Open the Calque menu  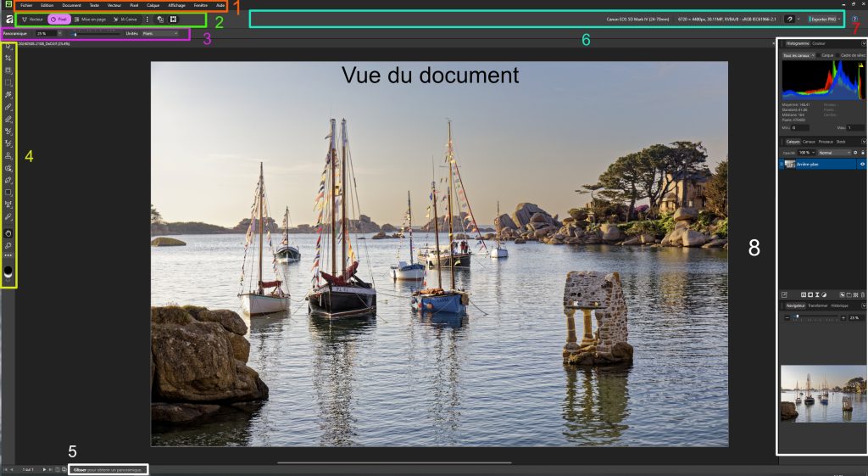tap(153, 5)
